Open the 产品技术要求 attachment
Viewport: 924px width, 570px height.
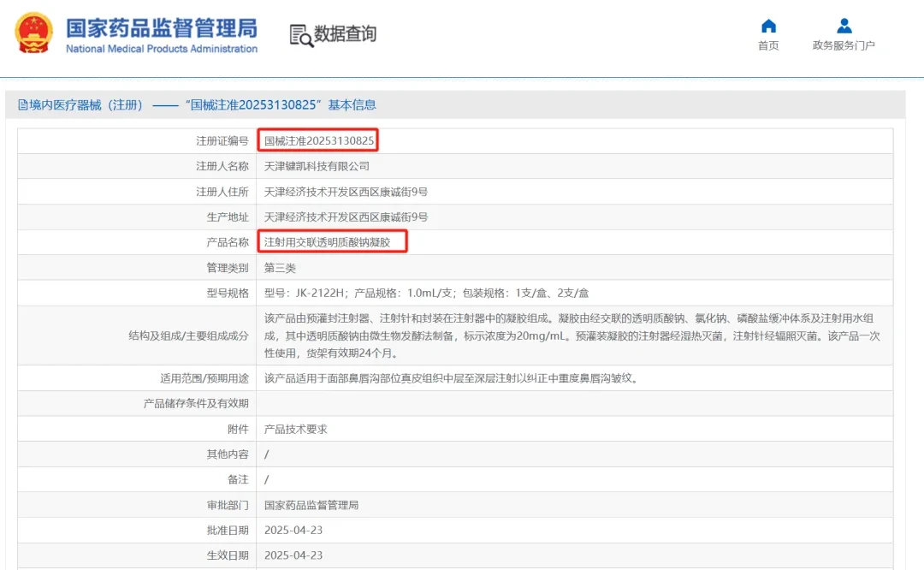click(x=295, y=429)
